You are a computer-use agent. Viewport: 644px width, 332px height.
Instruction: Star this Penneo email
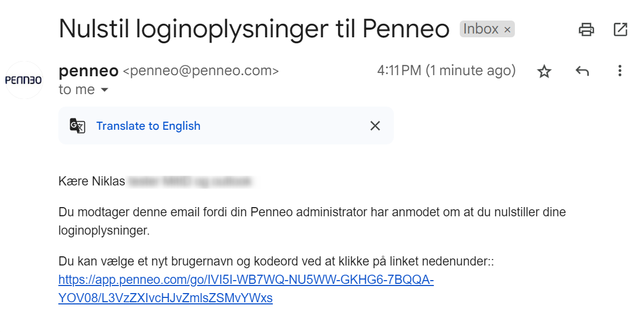point(544,71)
